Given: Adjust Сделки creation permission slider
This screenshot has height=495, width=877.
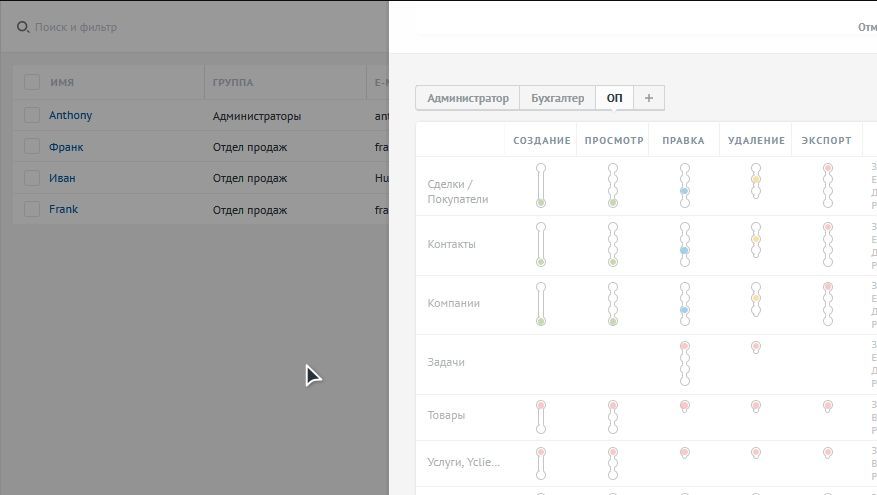Looking at the screenshot, I should point(541,185).
